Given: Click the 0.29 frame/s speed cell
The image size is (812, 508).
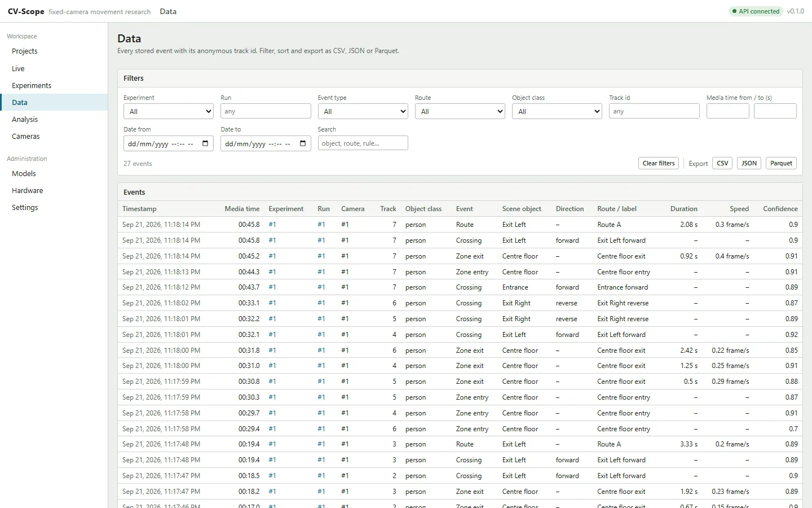Looking at the screenshot, I should coord(730,382).
